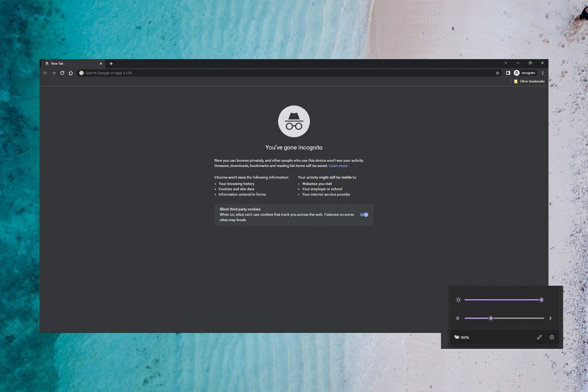Expand the tab search chevron

coord(506,63)
